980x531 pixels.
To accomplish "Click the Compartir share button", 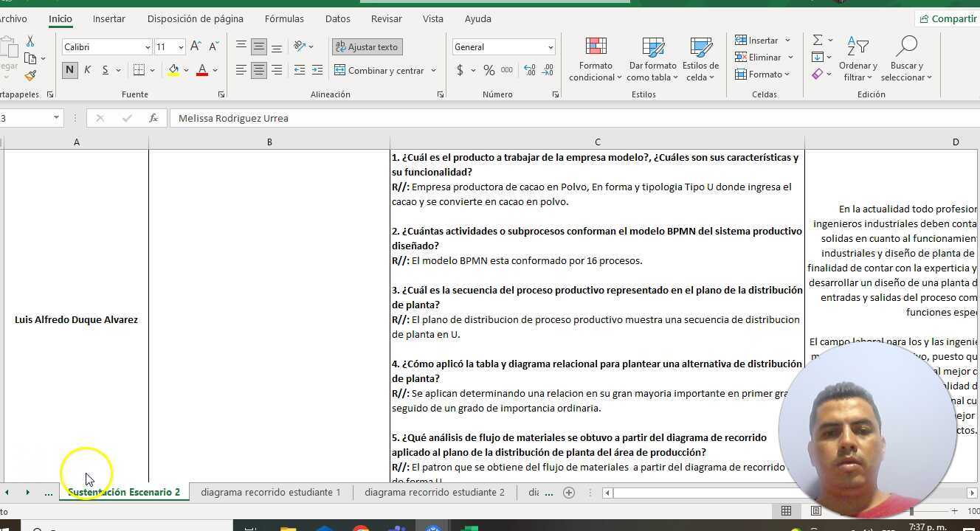I will (x=948, y=18).
